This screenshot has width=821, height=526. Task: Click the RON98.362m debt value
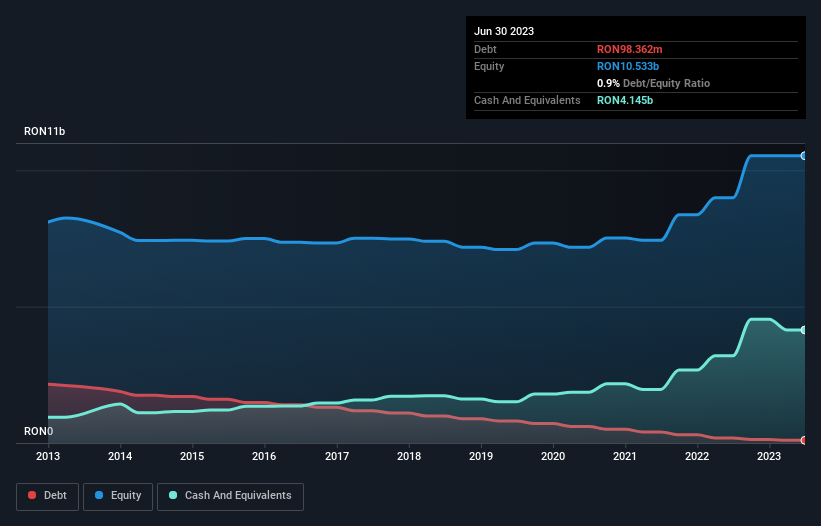629,49
